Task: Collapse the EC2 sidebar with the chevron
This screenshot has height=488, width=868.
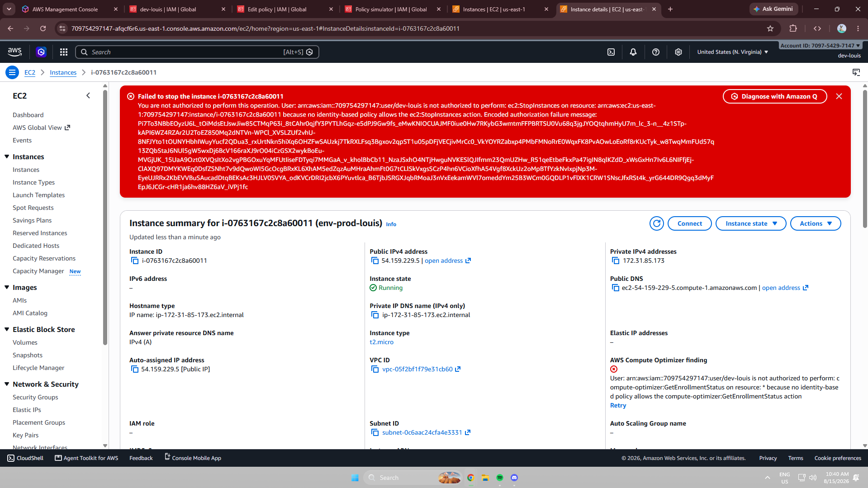Action: 88,95
